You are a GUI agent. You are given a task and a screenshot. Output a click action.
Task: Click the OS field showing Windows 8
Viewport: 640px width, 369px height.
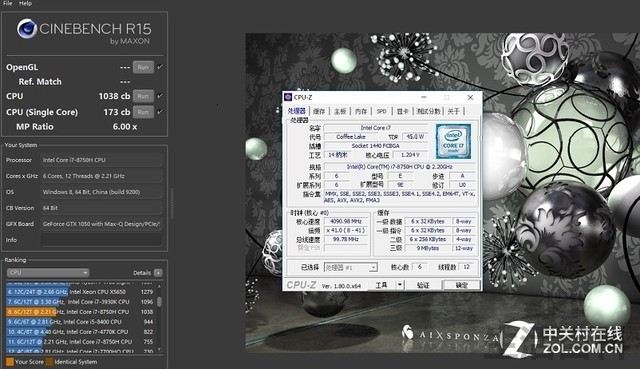tap(101, 192)
